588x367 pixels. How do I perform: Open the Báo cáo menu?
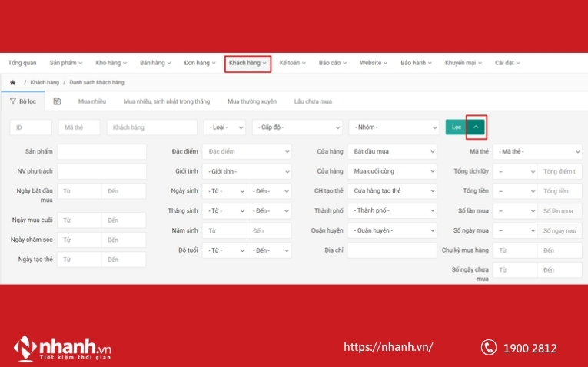tap(333, 63)
